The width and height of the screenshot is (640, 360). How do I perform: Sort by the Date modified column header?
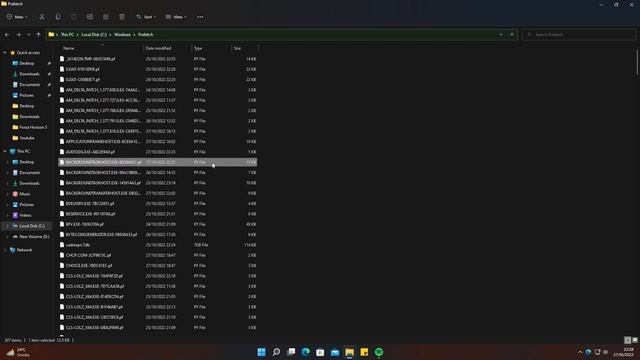(167, 48)
